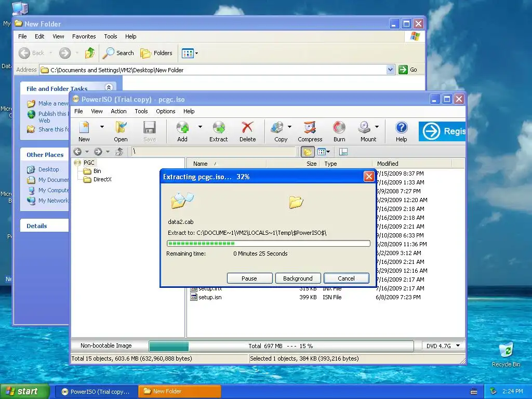Open the Action menu in PowerISO
Viewport: 532px width, 399px height.
pyautogui.click(x=118, y=111)
